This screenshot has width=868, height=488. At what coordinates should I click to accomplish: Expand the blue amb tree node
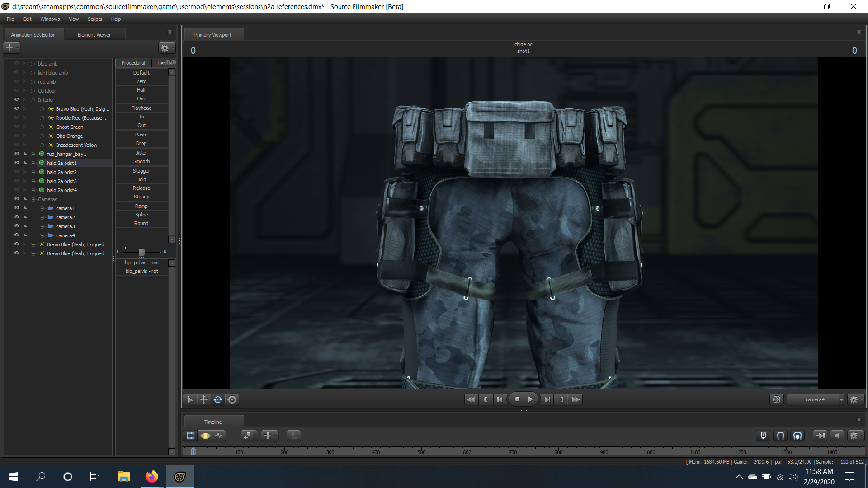33,64
